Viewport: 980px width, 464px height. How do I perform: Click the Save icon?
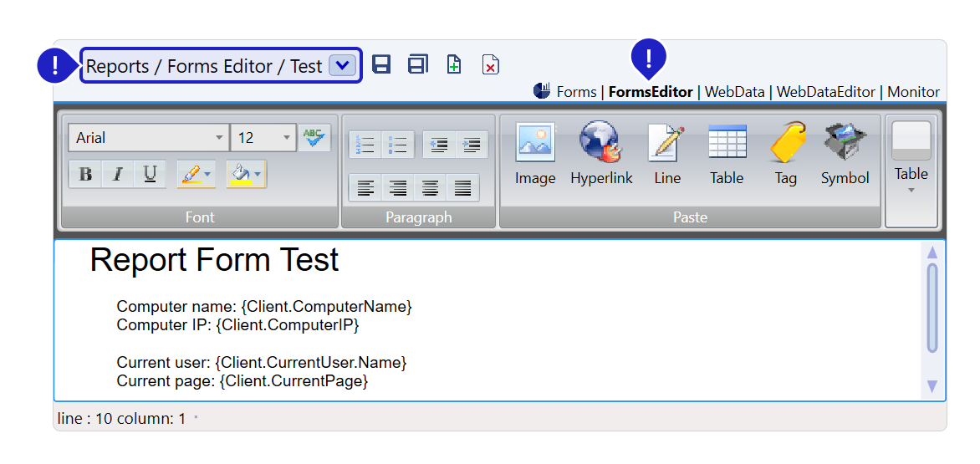tap(381, 64)
